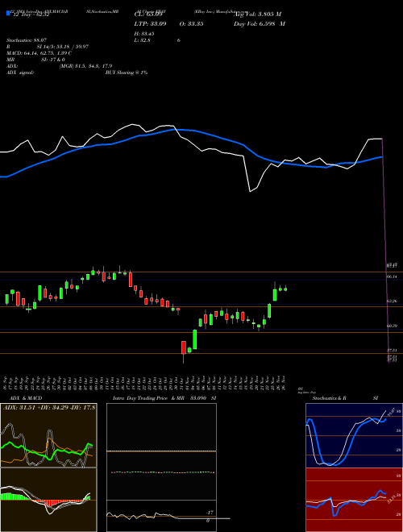Select the 'O: 33.35' open price
The image size is (403, 532).
click(191, 24)
